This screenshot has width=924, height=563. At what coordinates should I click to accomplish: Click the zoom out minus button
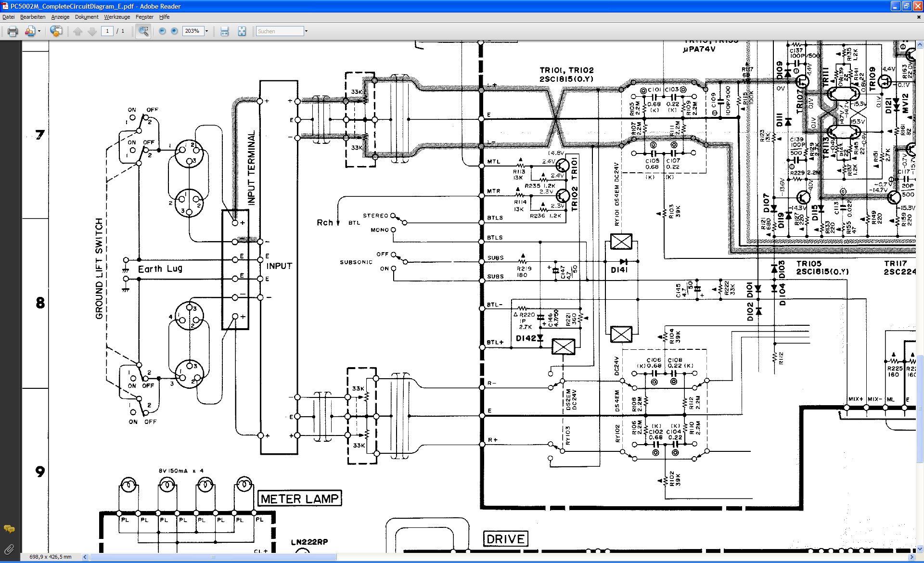pos(162,31)
